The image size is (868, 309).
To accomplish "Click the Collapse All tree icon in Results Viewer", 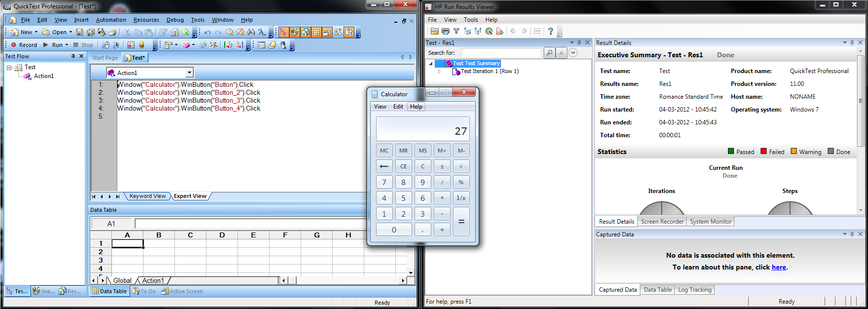I will 478,31.
